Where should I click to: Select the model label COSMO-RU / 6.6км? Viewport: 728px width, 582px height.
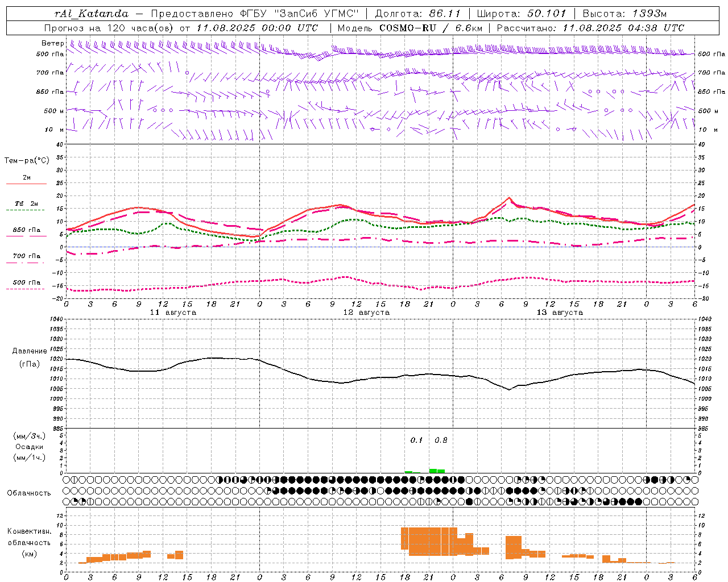click(x=431, y=28)
